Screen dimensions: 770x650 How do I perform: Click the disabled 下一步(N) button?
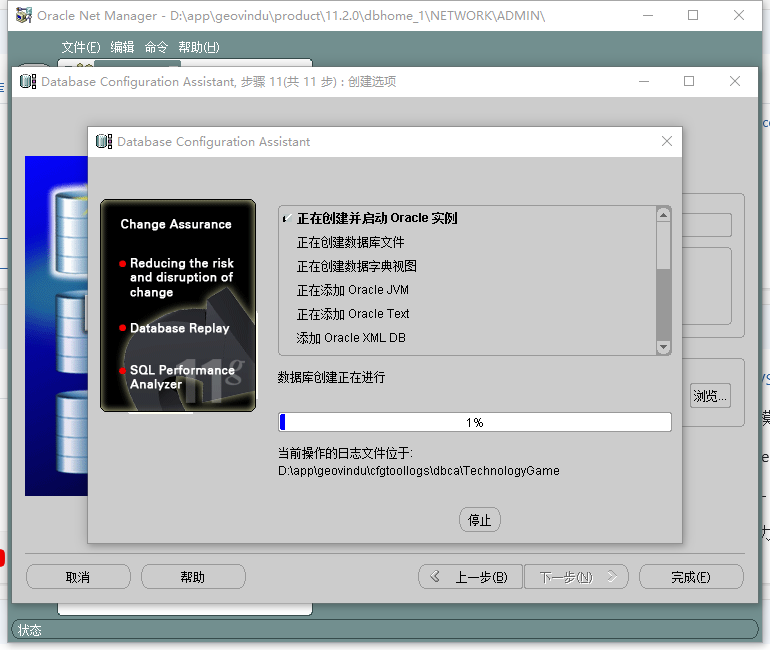576,577
